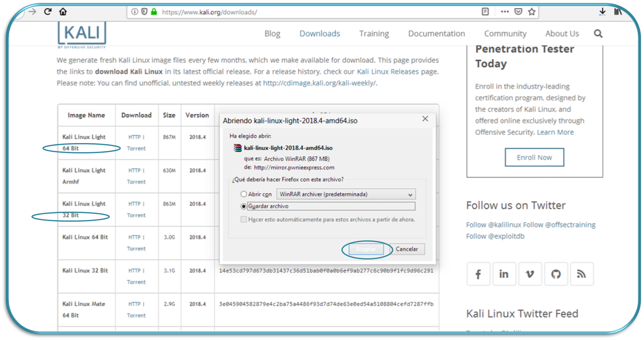Click the Learn More link
Screen dimensions: 644x340
(555, 132)
